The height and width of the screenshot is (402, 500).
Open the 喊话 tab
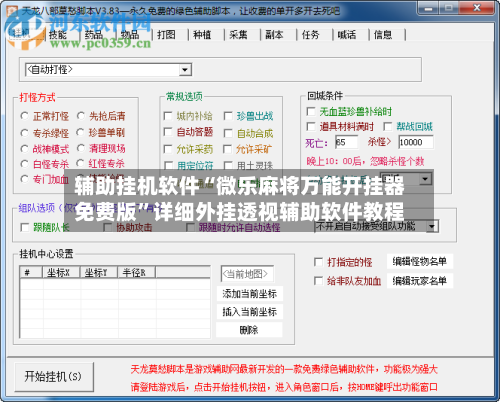tap(347, 35)
